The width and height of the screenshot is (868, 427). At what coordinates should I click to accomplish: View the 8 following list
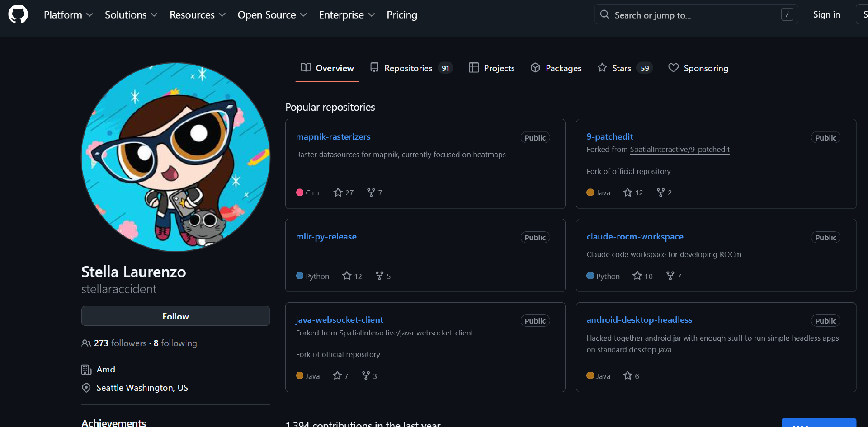pos(175,343)
